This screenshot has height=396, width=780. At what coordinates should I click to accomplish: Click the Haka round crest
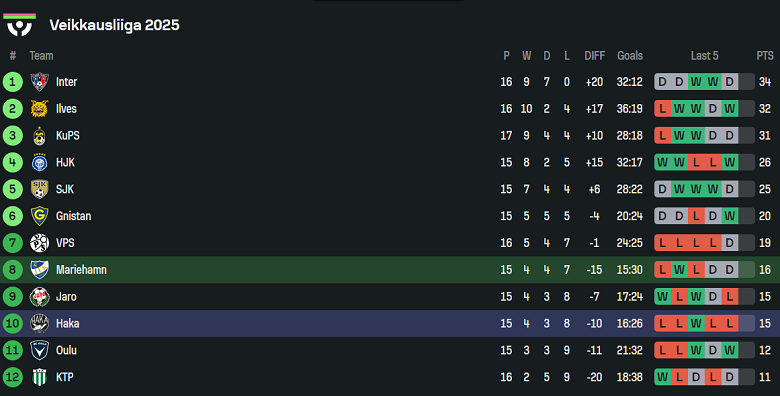point(39,323)
